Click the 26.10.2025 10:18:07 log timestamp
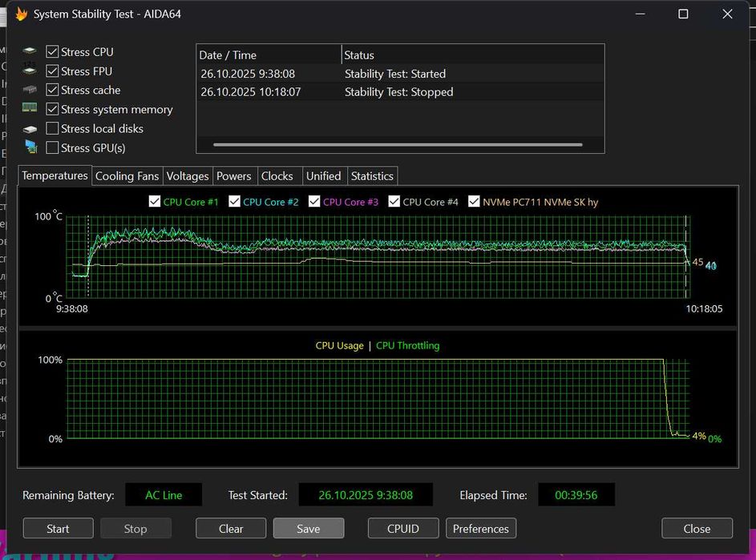This screenshot has height=560, width=756. point(251,92)
